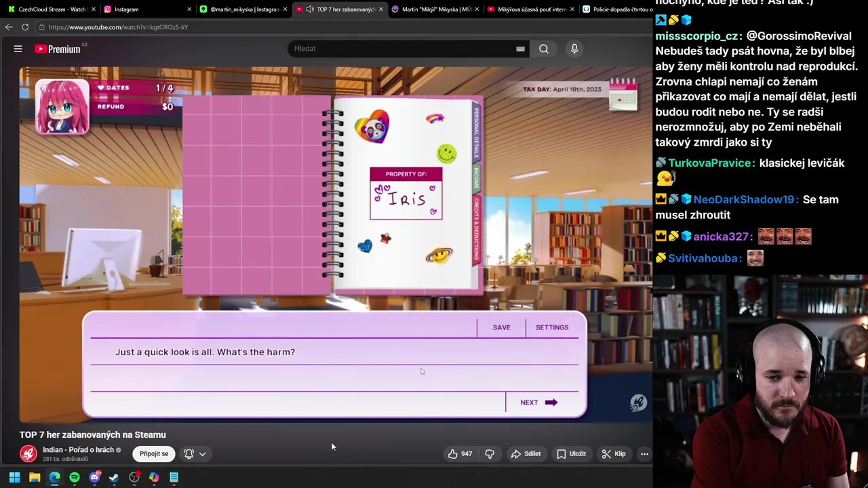
Task: Reload the page with refresh button
Action: (25, 27)
